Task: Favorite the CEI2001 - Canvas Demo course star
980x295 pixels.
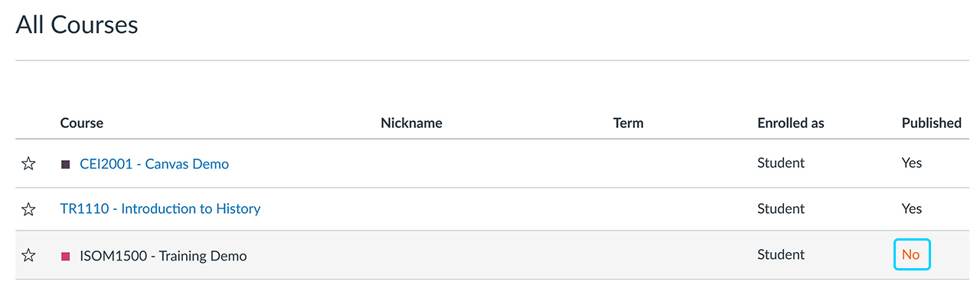Action: tap(28, 164)
